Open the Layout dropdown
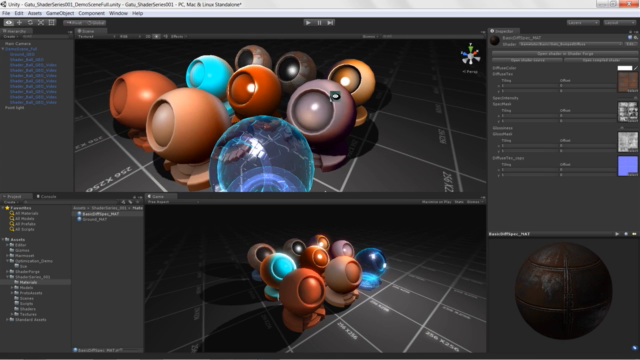 pos(619,23)
